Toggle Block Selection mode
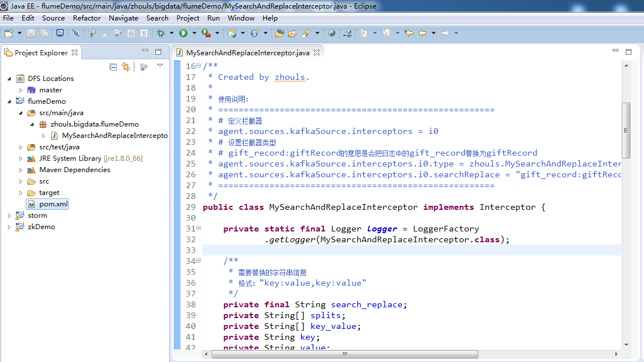This screenshot has height=362, width=644. [x=131, y=33]
